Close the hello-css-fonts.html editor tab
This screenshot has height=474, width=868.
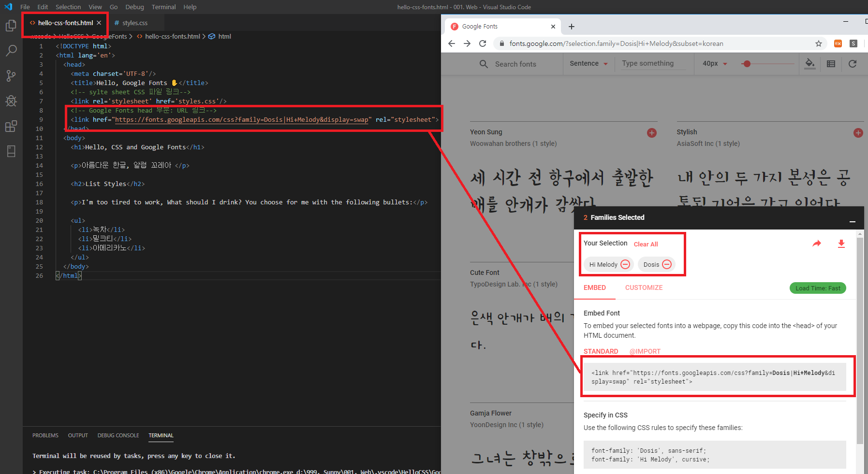(x=99, y=23)
